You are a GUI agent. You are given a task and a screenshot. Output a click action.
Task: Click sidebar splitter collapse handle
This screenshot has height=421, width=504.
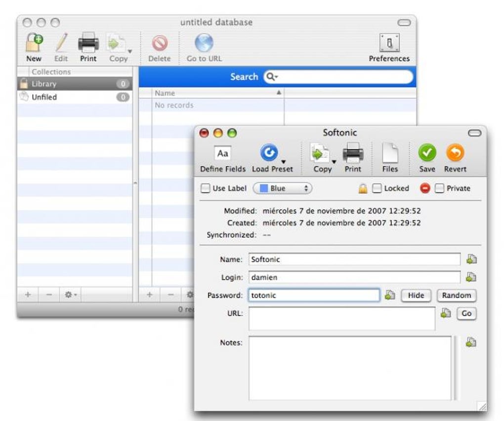(135, 183)
